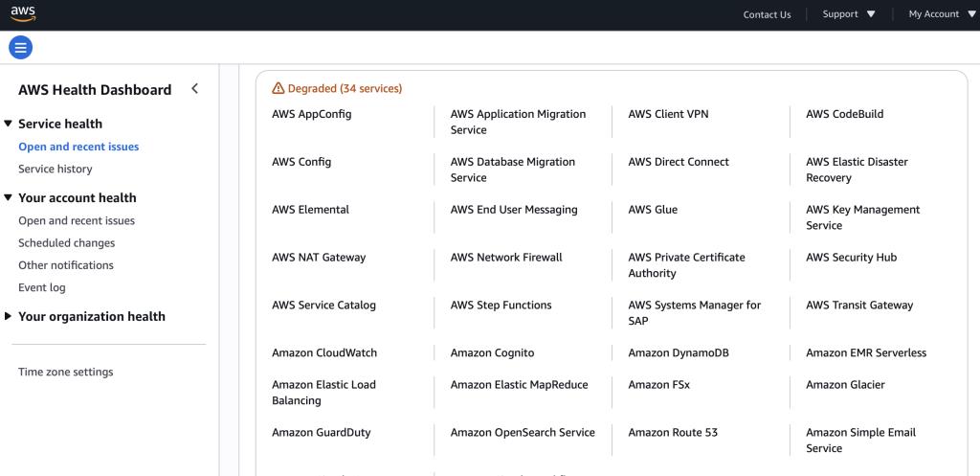Select Amazon Elastic MapReduce
The height and width of the screenshot is (476, 980).
point(519,385)
